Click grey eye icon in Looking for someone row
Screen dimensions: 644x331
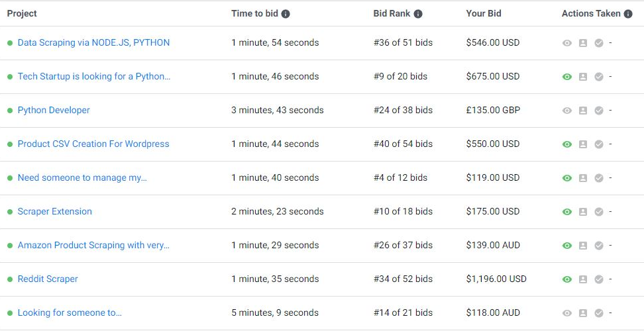(x=566, y=313)
